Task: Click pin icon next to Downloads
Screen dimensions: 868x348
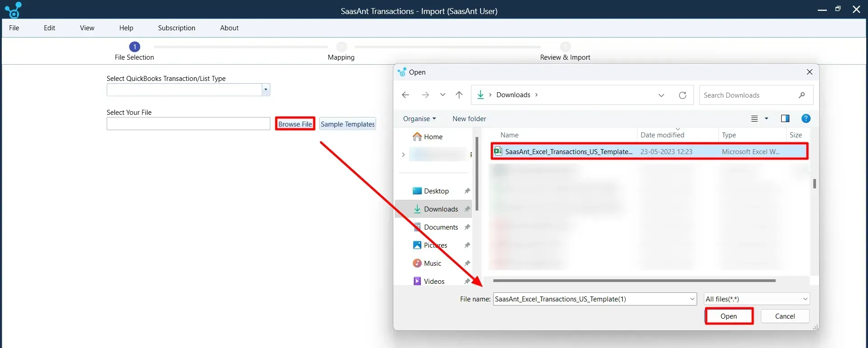Action: [x=467, y=209]
